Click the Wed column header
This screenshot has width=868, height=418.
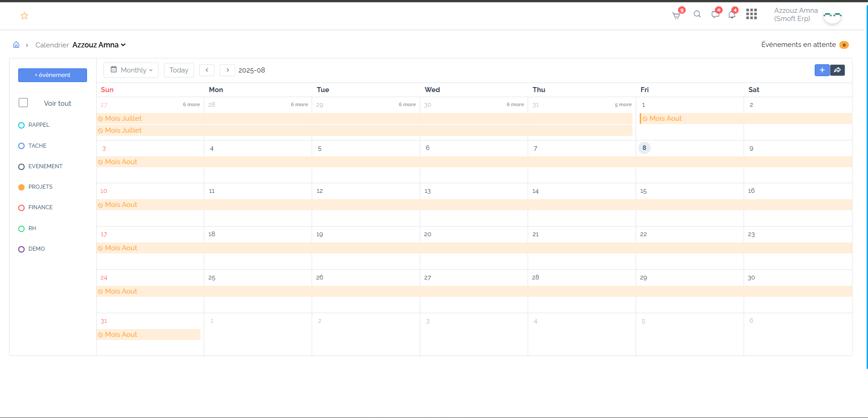432,90
